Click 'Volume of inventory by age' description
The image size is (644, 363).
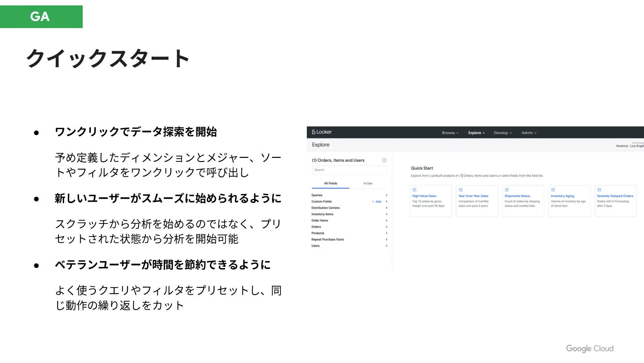(x=568, y=201)
